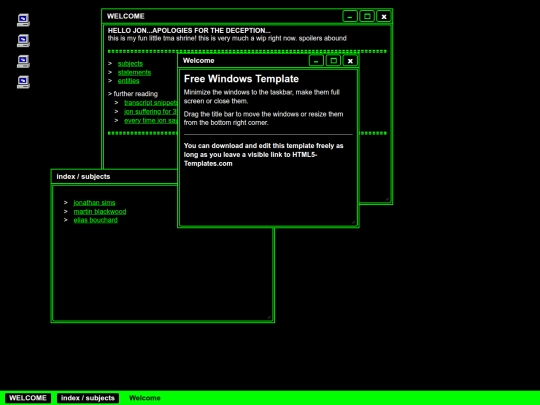Click the HELLO JON...APOLOGIES FOR THE DECEPTION text
The image size is (540, 405).
pos(189,30)
